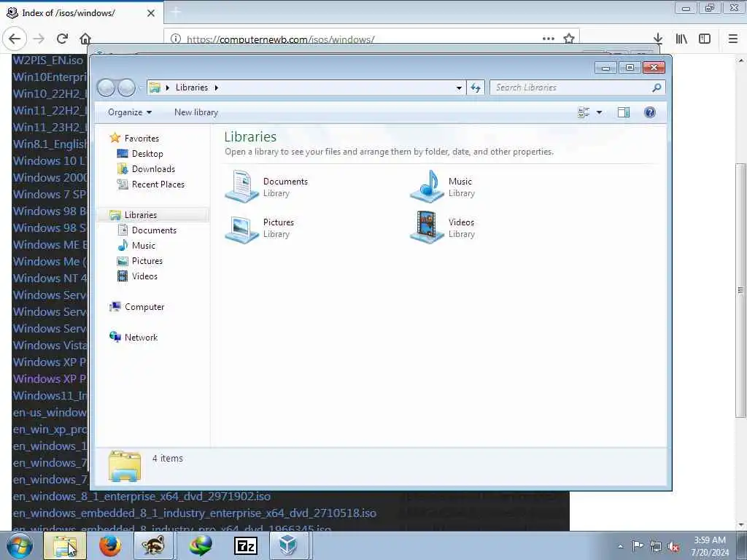Open the view options dropdown arrow

pyautogui.click(x=600, y=112)
